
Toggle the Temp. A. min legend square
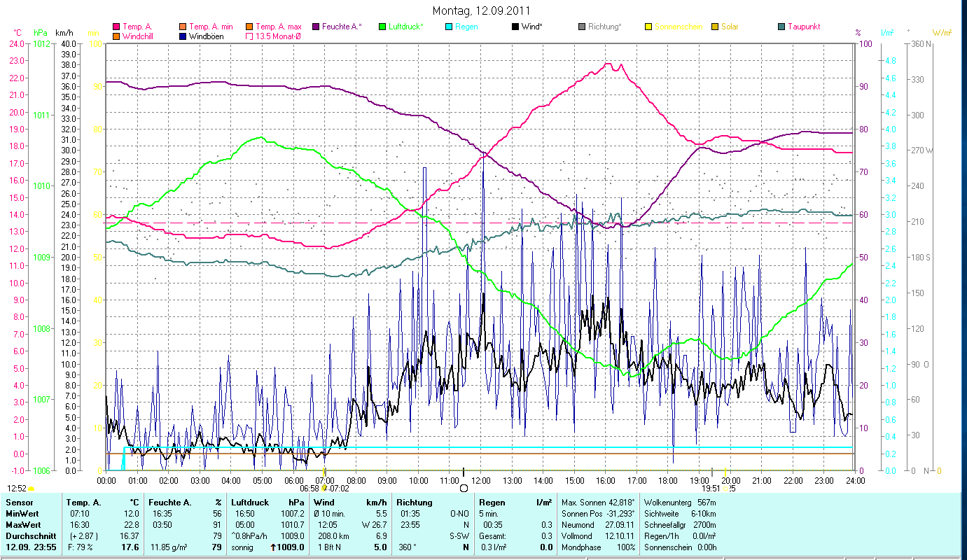tap(183, 27)
